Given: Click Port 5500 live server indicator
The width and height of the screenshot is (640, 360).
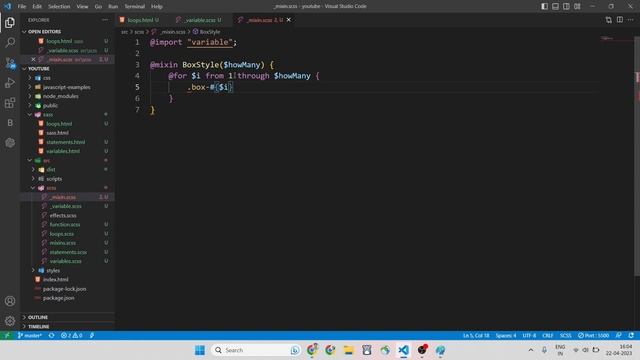Looking at the screenshot, I should pos(593,335).
